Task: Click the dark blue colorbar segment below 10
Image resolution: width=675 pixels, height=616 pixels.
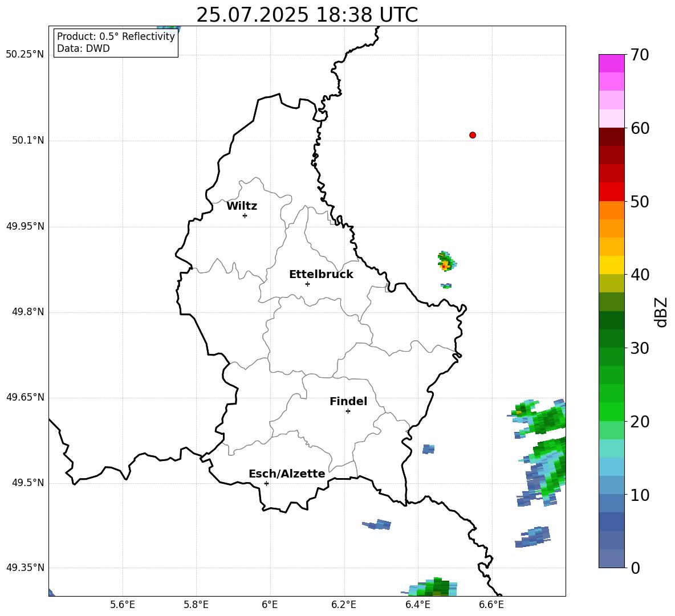Action: click(611, 521)
